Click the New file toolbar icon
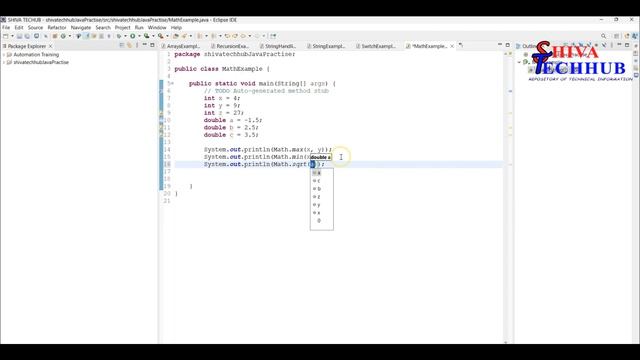The image size is (640, 360). pos(5,36)
